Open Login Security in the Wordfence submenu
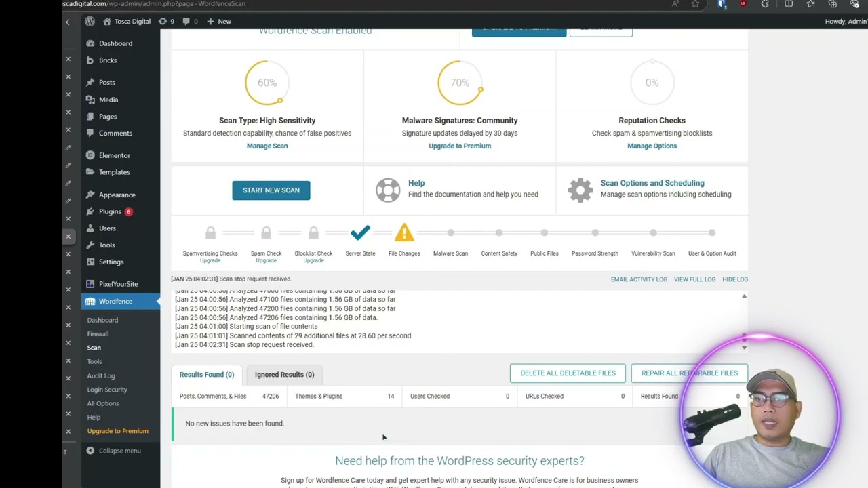 (107, 390)
